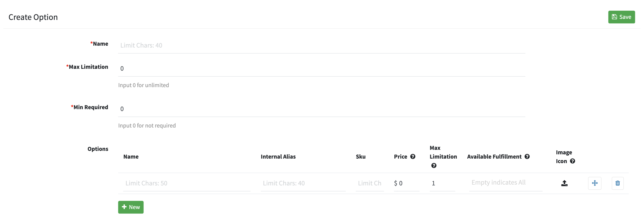Viewport: 644px width, 221px height.
Task: Click the option row Max Limitation field showing 1
Action: pos(442,183)
